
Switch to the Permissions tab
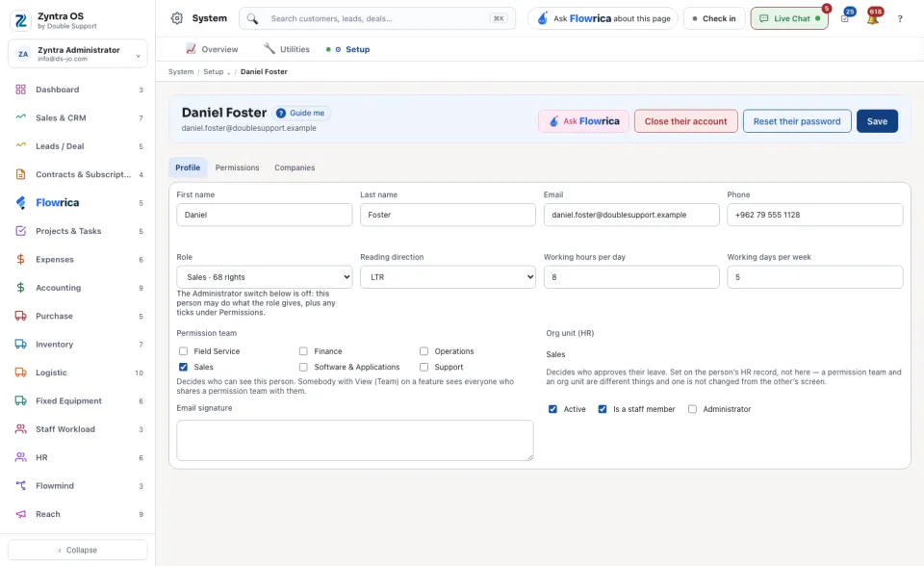(237, 167)
